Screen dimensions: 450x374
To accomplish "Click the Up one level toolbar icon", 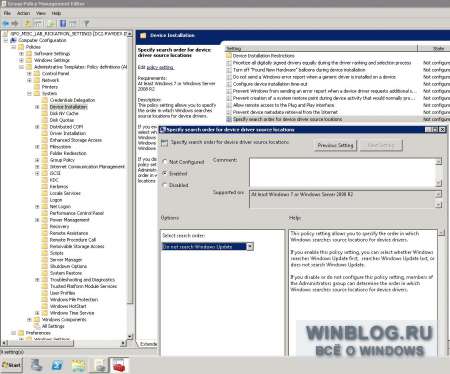I will pos(28,23).
